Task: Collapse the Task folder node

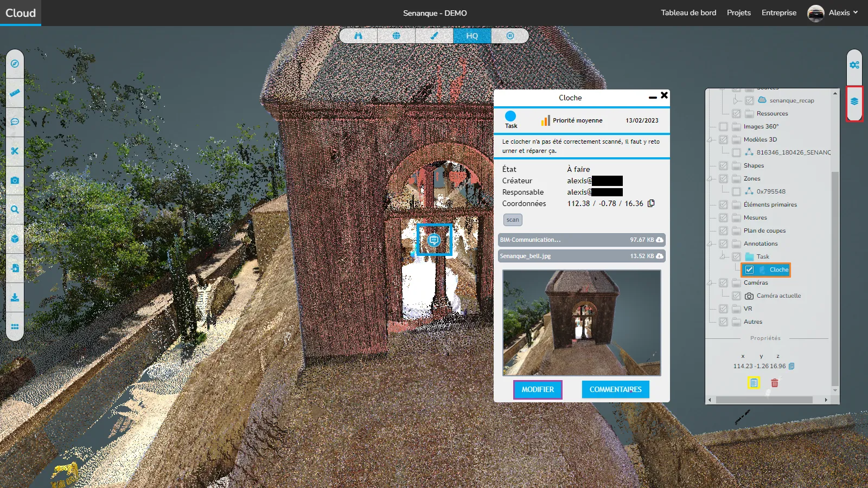Action: pyautogui.click(x=723, y=257)
